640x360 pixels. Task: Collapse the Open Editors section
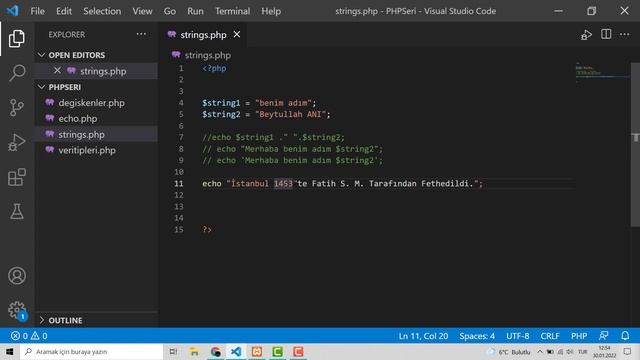coord(42,55)
